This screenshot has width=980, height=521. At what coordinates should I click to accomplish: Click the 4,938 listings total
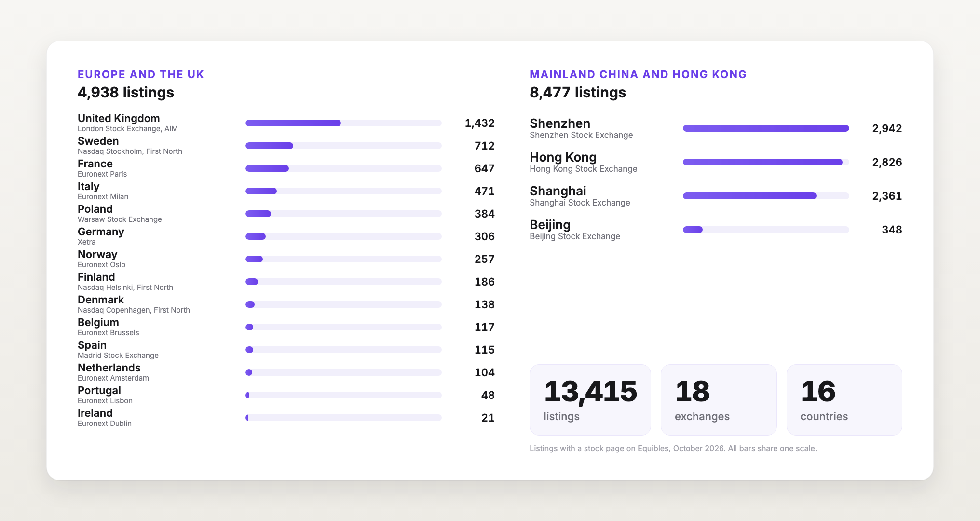[126, 92]
